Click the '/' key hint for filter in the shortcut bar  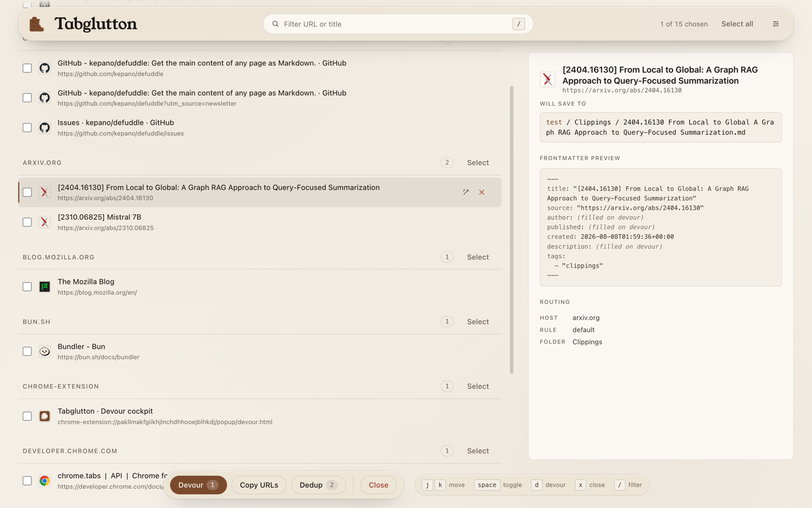pyautogui.click(x=619, y=485)
